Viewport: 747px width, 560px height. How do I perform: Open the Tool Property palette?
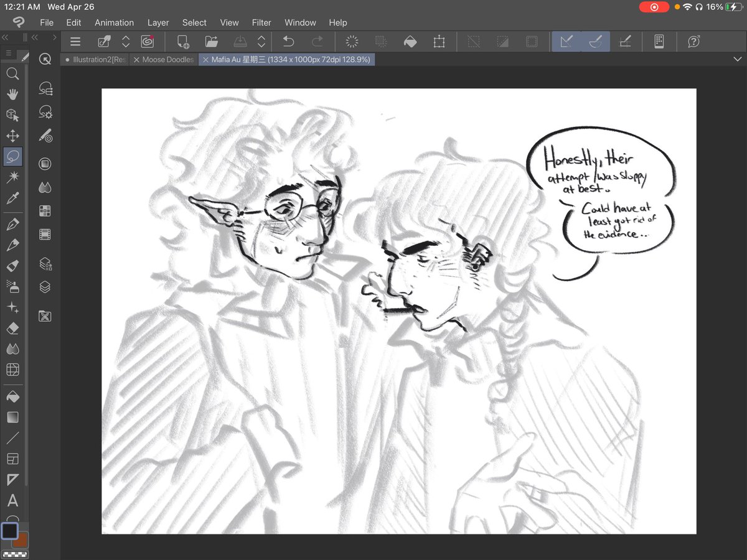pyautogui.click(x=45, y=112)
